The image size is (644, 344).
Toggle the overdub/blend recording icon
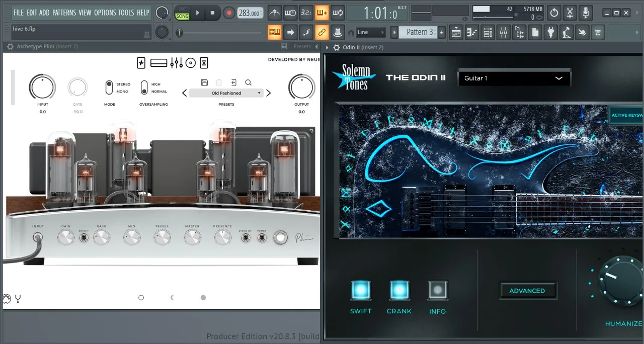[x=322, y=13]
